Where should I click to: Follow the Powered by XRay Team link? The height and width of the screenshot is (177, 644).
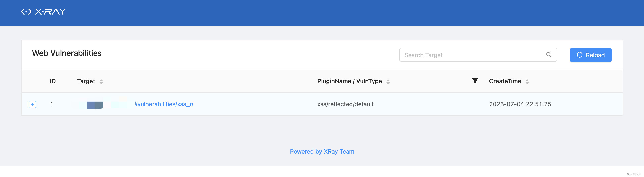(x=322, y=151)
